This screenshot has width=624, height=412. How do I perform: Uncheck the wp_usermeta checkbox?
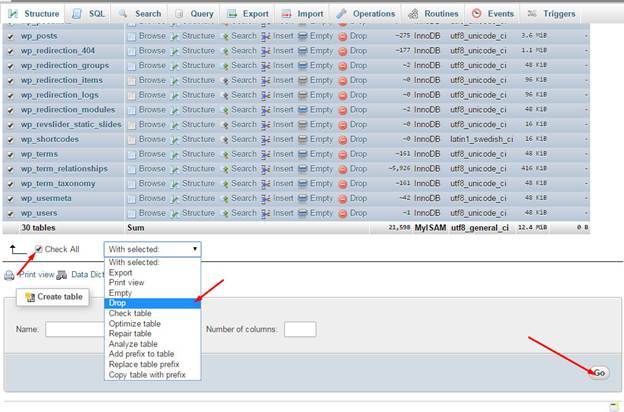point(10,199)
